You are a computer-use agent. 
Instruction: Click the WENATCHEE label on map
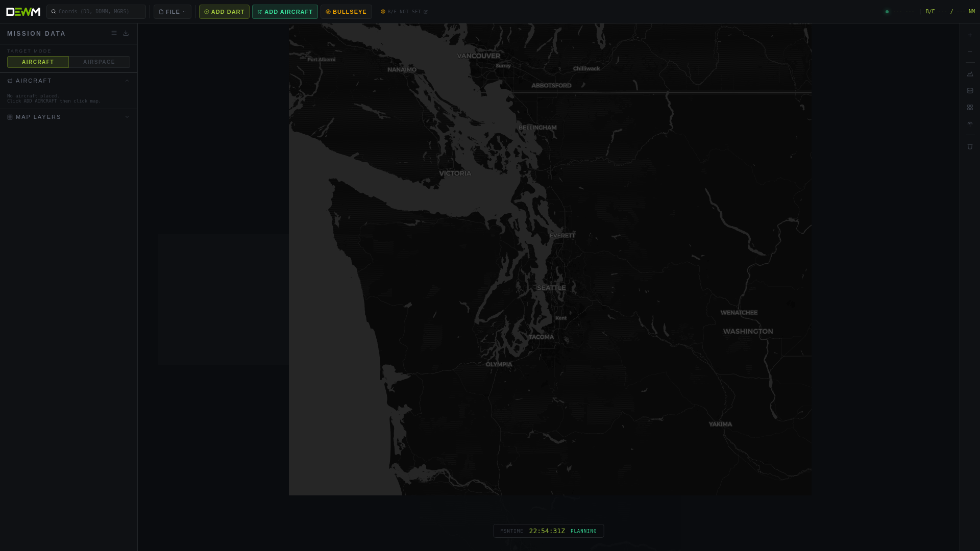739,313
